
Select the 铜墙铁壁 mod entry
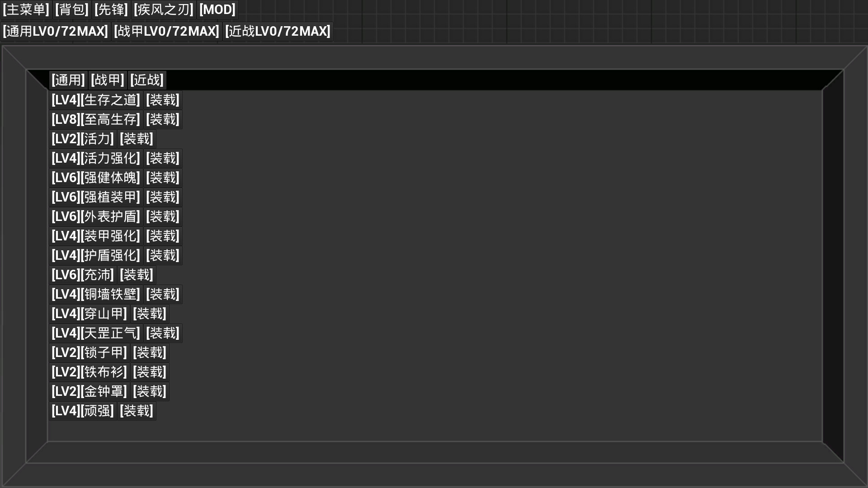[96, 294]
